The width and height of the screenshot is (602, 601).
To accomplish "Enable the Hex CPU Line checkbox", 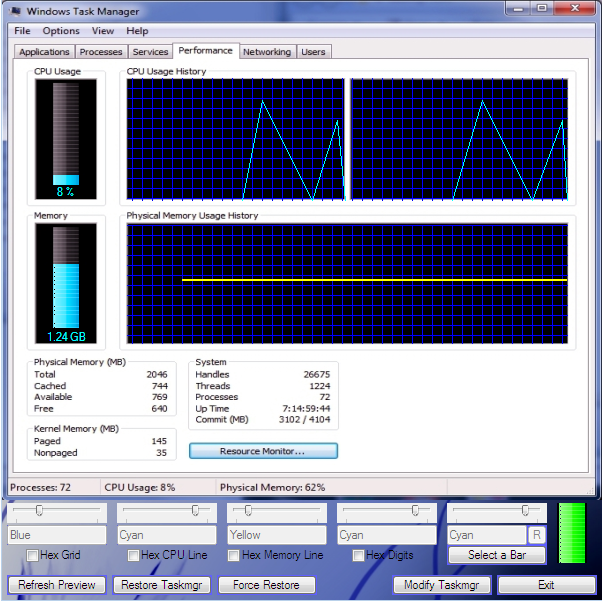I will click(x=134, y=555).
